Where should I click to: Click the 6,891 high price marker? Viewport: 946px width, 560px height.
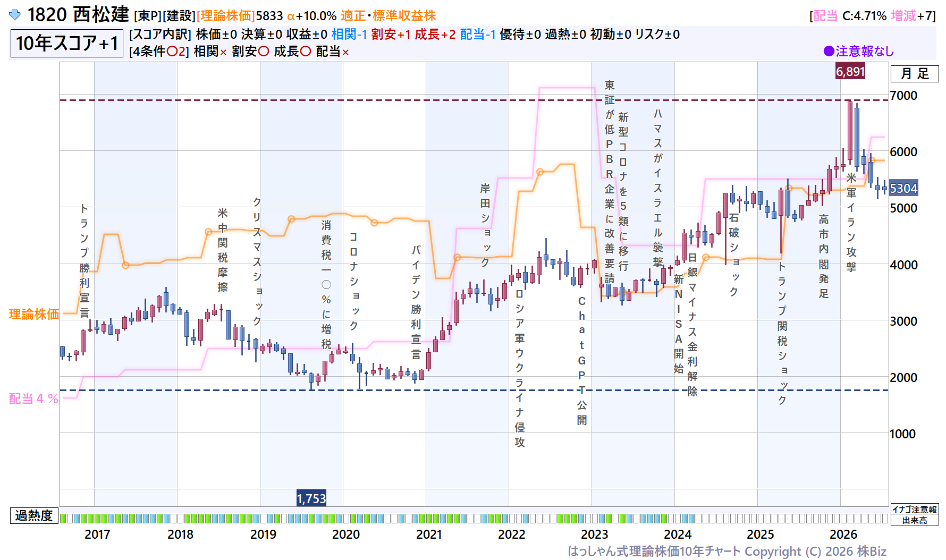pyautogui.click(x=850, y=71)
